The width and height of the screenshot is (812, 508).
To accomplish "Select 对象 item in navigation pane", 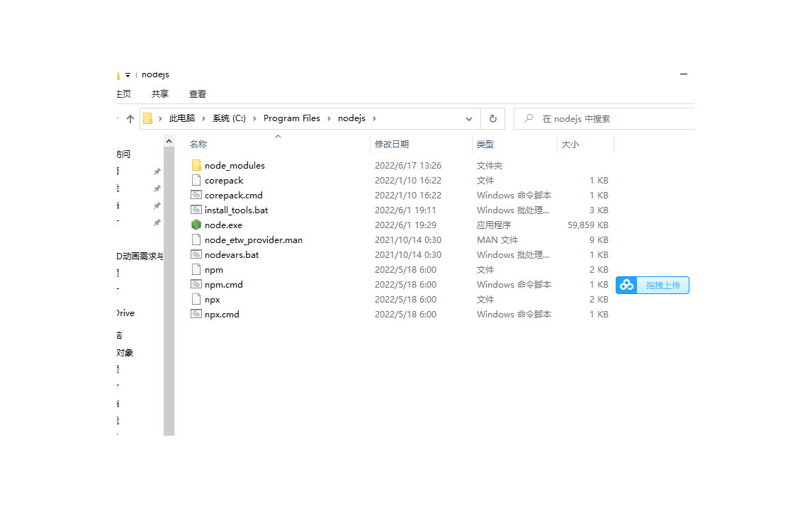I will coord(125,353).
